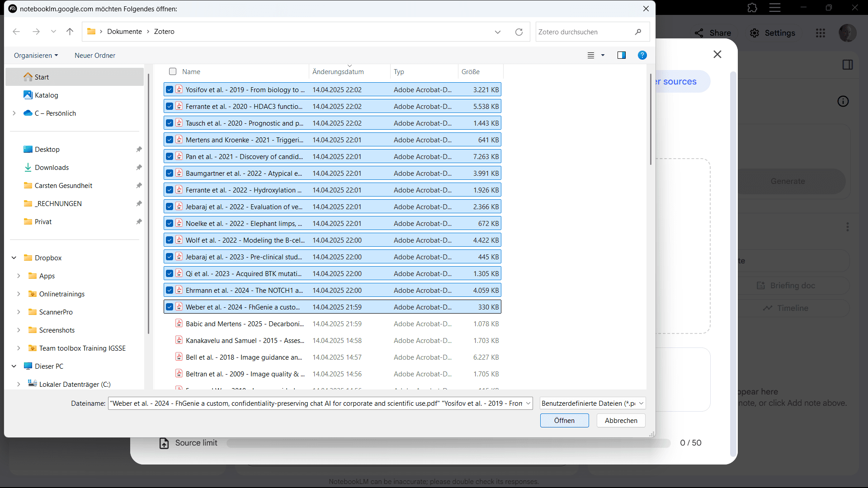The width and height of the screenshot is (868, 488).
Task: Open the file type filter dropdown
Action: [593, 403]
